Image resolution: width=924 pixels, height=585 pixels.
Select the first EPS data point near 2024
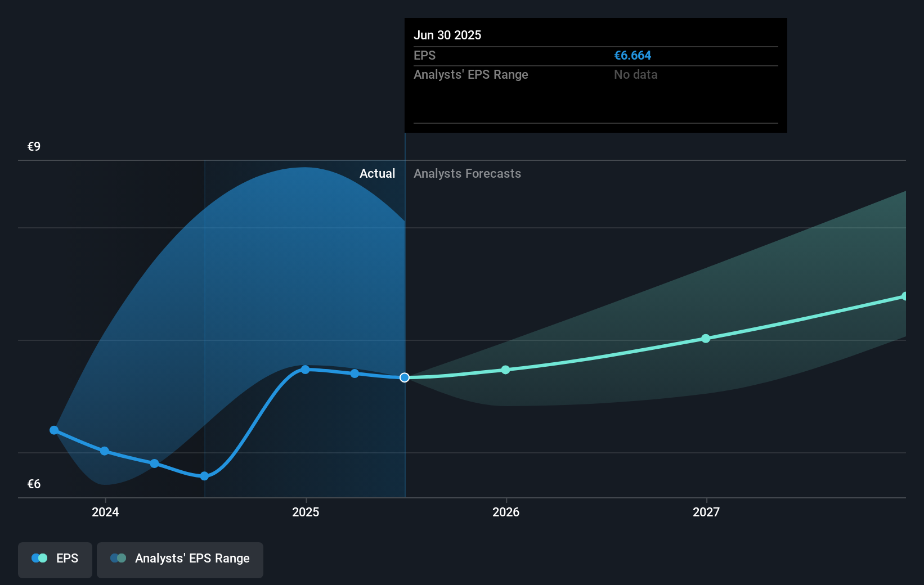pos(54,430)
